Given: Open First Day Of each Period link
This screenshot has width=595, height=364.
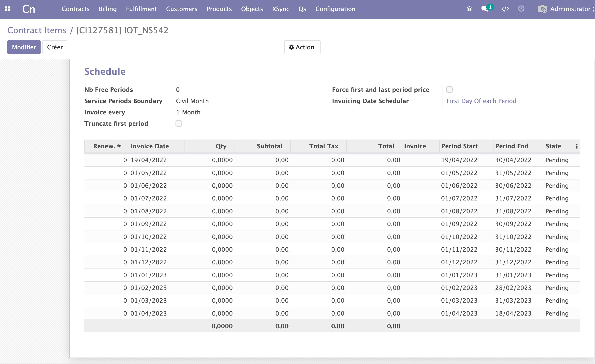Looking at the screenshot, I should (481, 101).
